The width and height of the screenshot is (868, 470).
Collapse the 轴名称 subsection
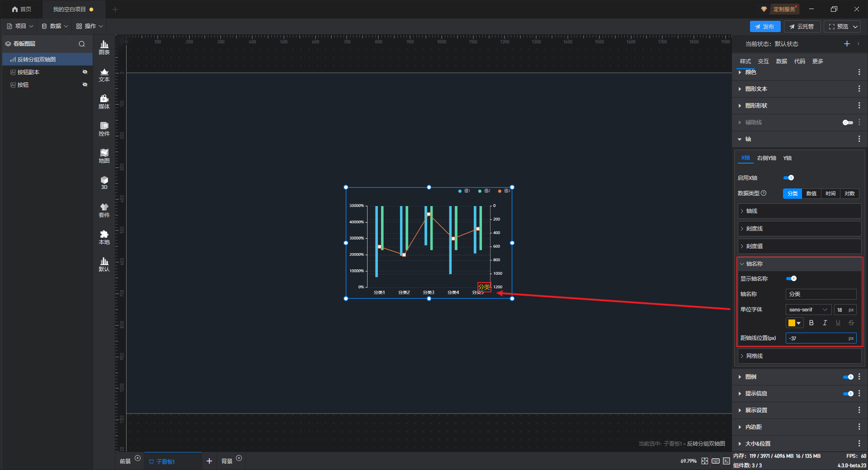point(799,264)
